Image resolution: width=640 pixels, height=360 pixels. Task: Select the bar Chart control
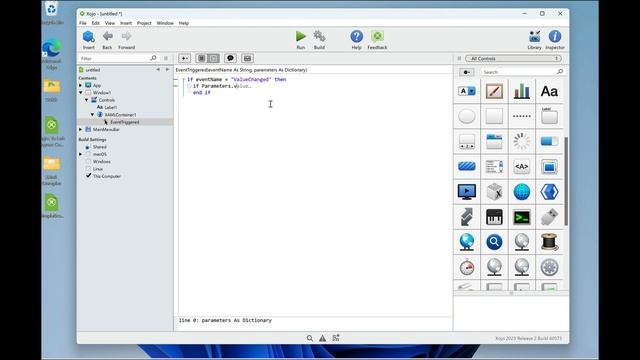tap(522, 91)
